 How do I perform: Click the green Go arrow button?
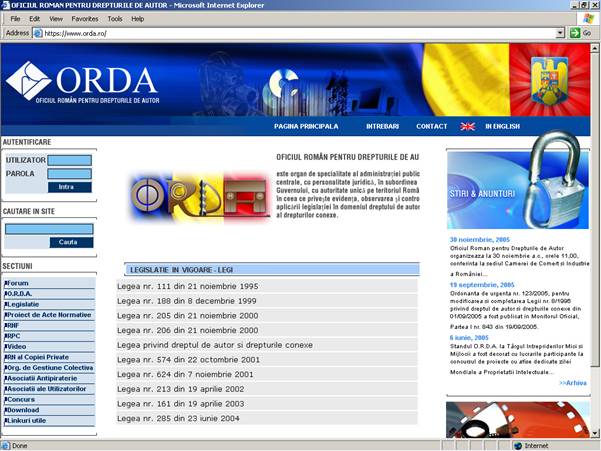pos(574,33)
